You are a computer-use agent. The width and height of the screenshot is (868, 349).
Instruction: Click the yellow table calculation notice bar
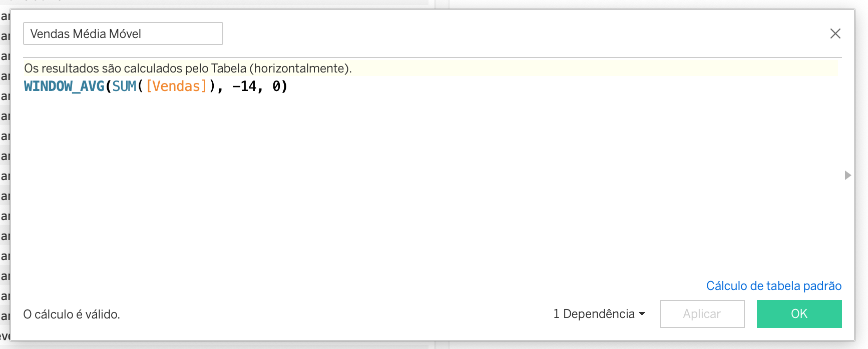tap(188, 68)
